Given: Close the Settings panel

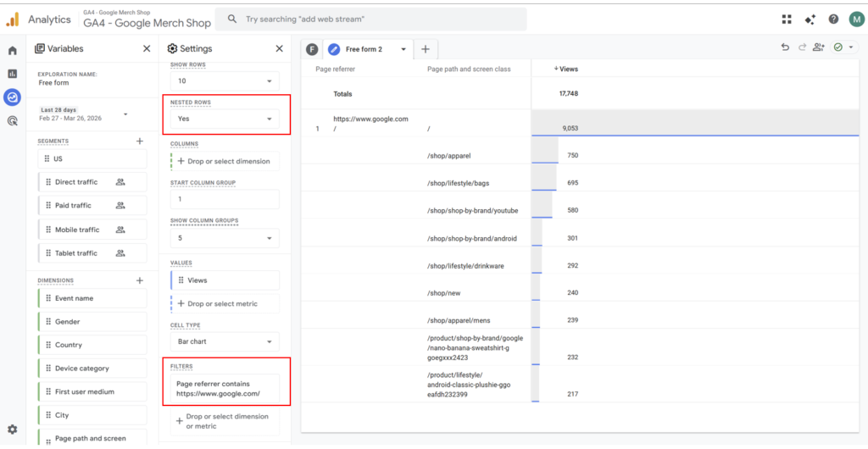Looking at the screenshot, I should tap(279, 49).
